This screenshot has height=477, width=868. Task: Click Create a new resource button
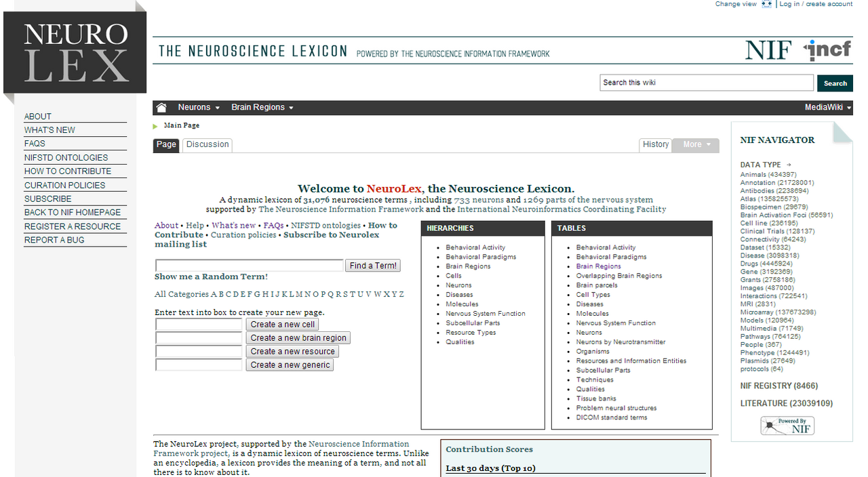(x=292, y=352)
